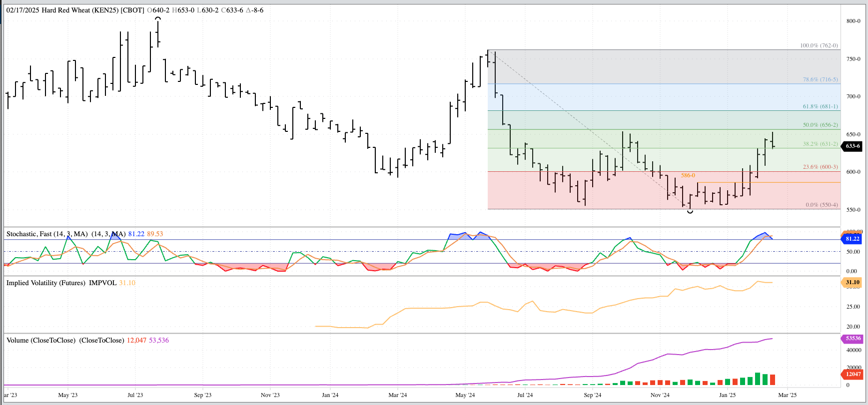
Task: Click the black 633-6 current price tag
Action: [x=852, y=146]
